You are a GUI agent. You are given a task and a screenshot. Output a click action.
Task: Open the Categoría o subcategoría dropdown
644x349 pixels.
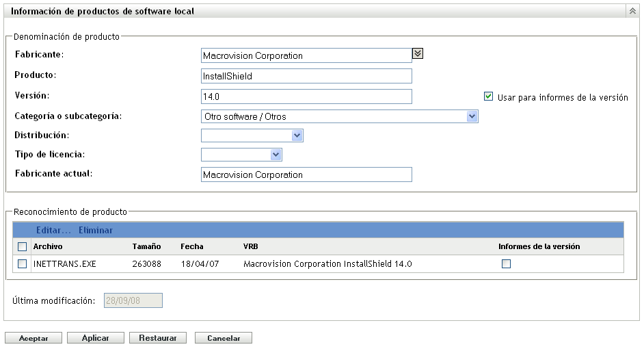(x=472, y=116)
